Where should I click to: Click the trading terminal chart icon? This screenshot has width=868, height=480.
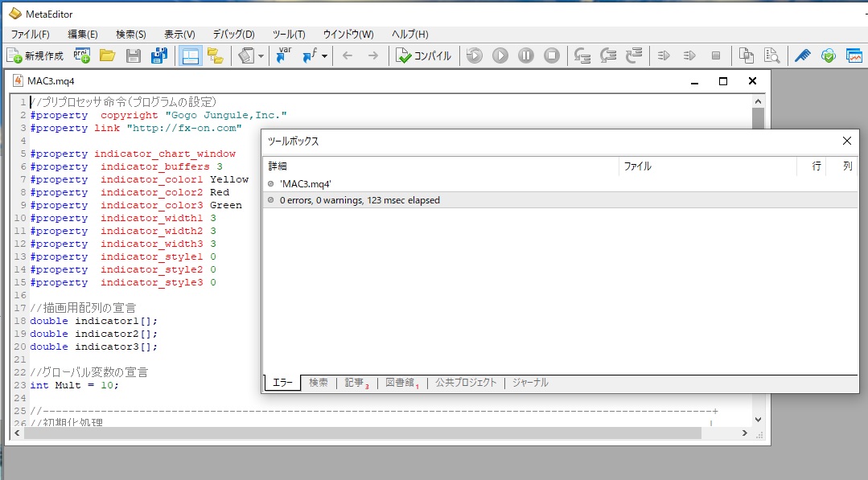(854, 55)
